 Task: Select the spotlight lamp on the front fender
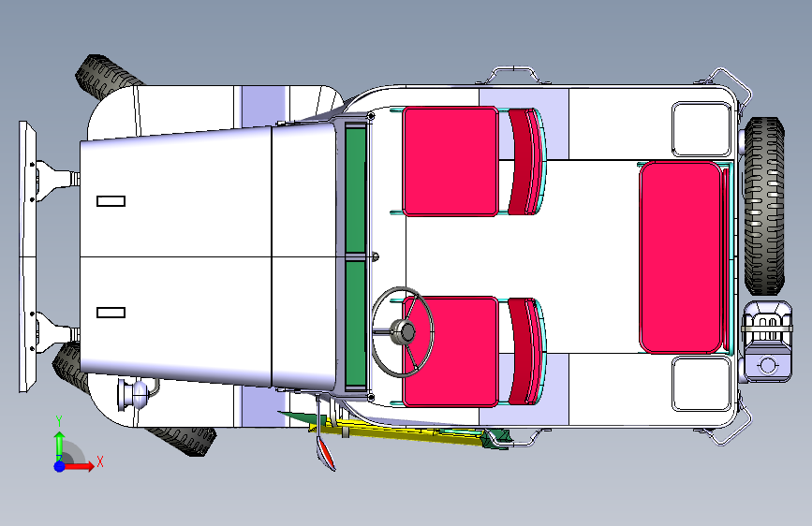click(135, 395)
